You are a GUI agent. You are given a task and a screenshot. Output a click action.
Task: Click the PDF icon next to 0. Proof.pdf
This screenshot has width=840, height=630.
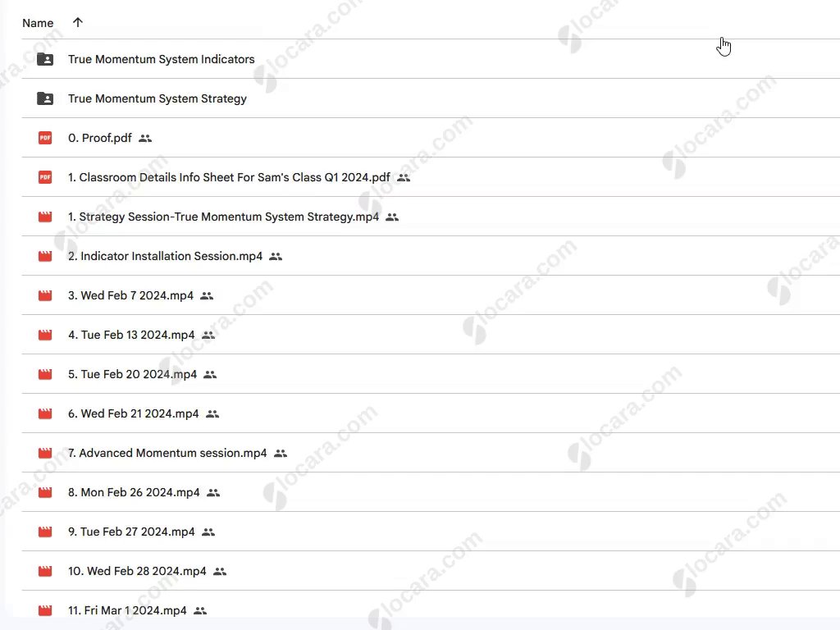tap(45, 138)
